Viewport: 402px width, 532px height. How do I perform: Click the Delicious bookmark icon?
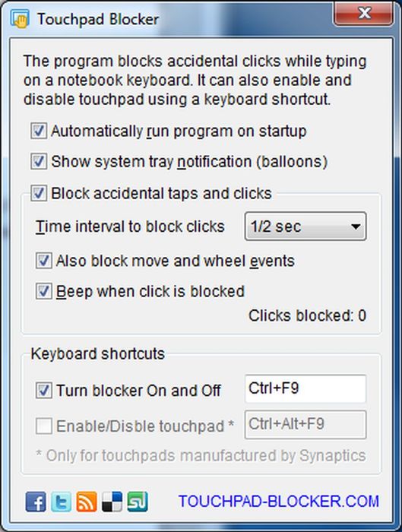coord(112,502)
